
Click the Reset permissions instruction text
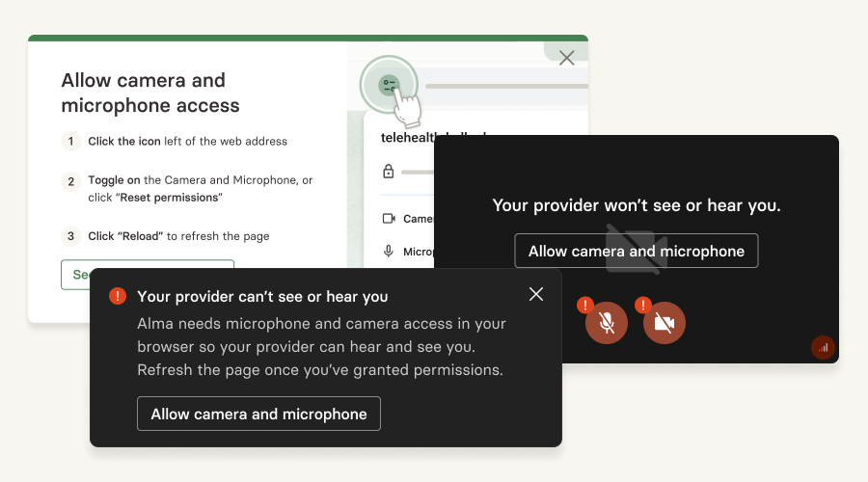pos(201,189)
